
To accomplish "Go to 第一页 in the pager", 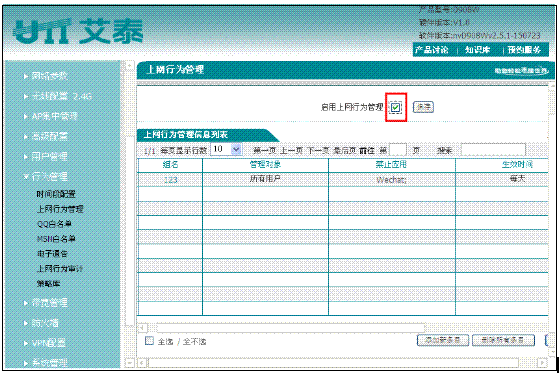I will tap(265, 150).
